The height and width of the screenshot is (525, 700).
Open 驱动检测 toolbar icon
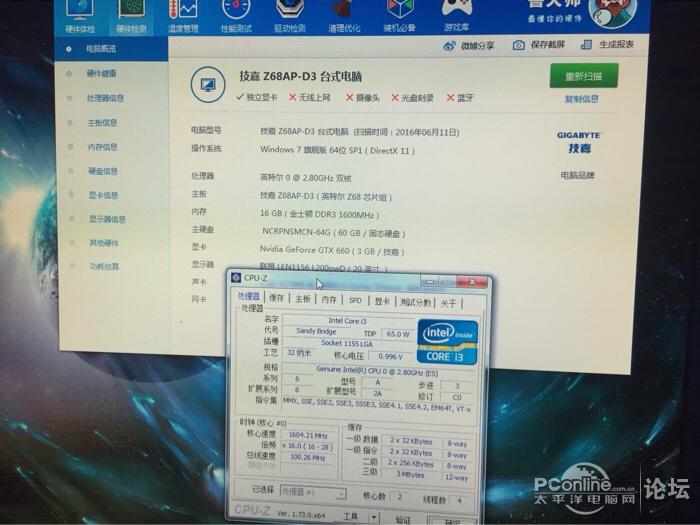tap(290, 17)
